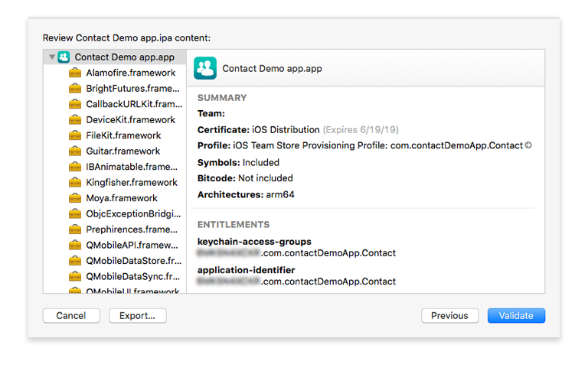588x371 pixels.
Task: Click the Contact Demo app.app detail title
Action: pos(272,69)
